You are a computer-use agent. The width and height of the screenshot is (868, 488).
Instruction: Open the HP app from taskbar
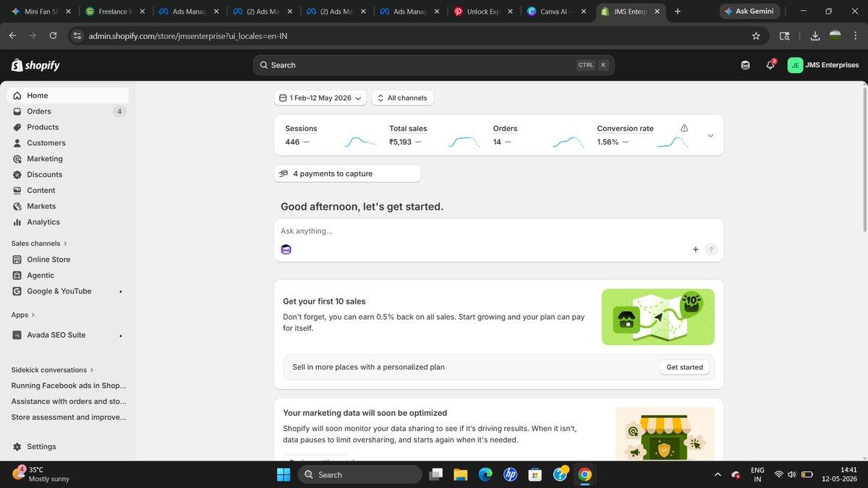(x=510, y=474)
